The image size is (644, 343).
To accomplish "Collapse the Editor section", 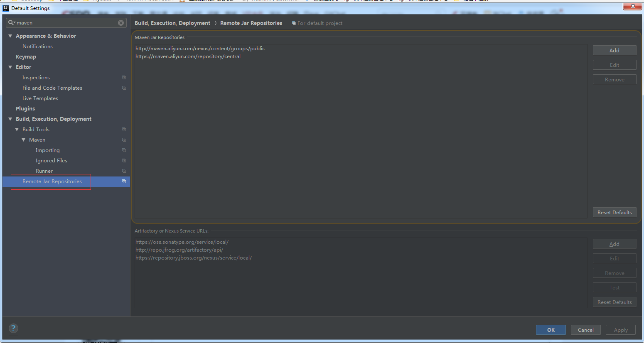I will (x=10, y=67).
